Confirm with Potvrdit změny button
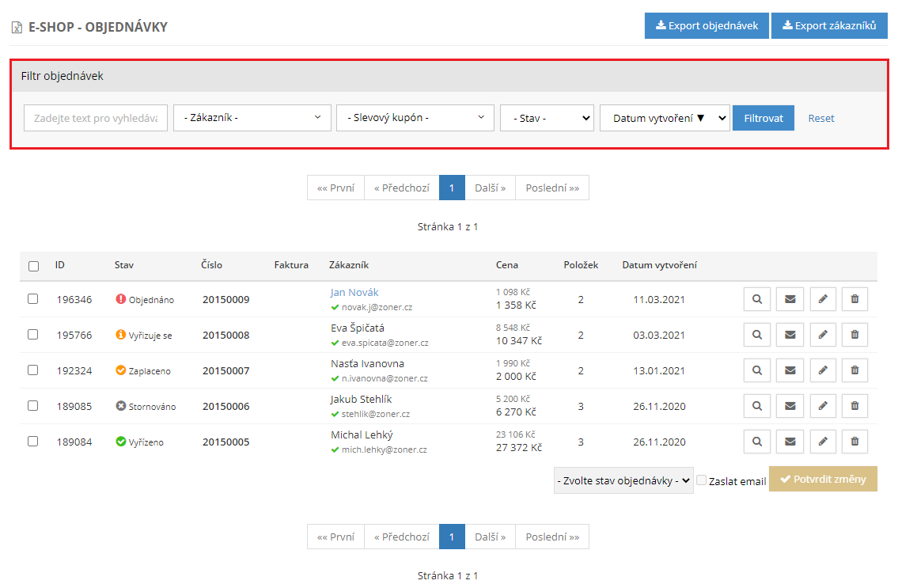The height and width of the screenshot is (588, 898). [x=823, y=479]
